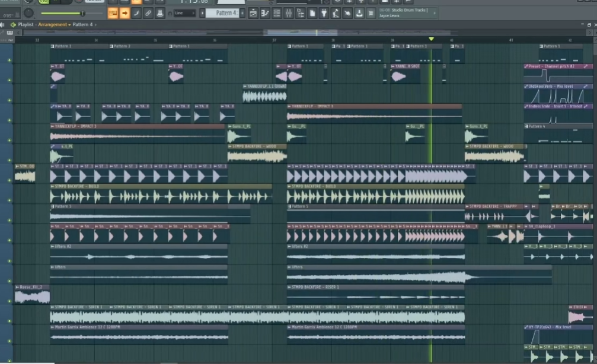Click the shopping cart store icon
Viewport: 597px width, 364px height.
click(371, 12)
